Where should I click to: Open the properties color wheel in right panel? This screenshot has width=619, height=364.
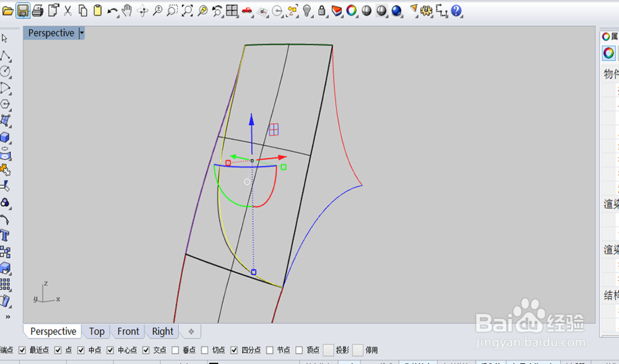[608, 53]
